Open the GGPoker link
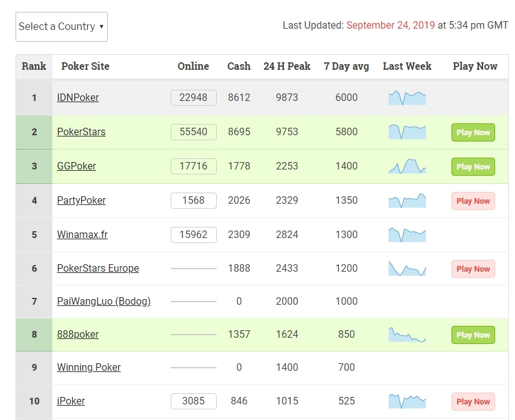Image resolution: width=515 pixels, height=420 pixels. point(77,166)
